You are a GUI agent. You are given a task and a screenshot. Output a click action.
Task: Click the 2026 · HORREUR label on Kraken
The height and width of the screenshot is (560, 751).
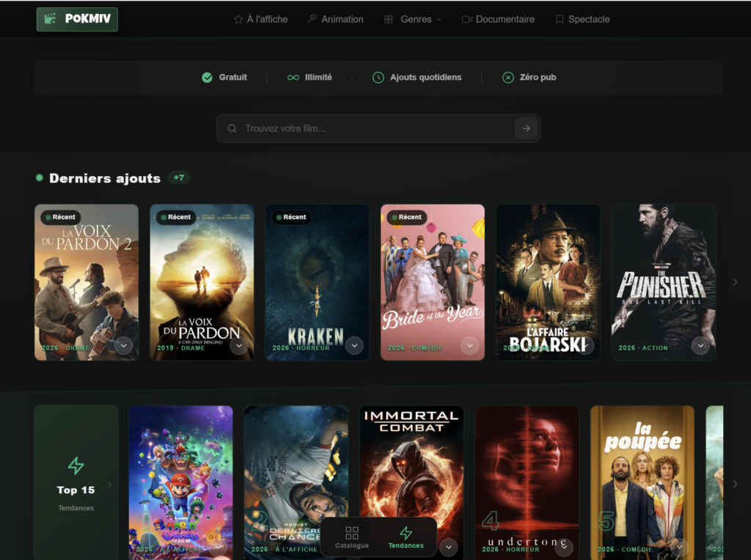click(x=301, y=348)
